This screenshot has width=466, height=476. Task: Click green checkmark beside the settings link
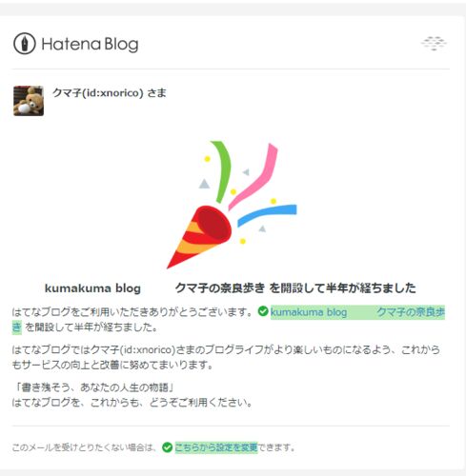(167, 447)
